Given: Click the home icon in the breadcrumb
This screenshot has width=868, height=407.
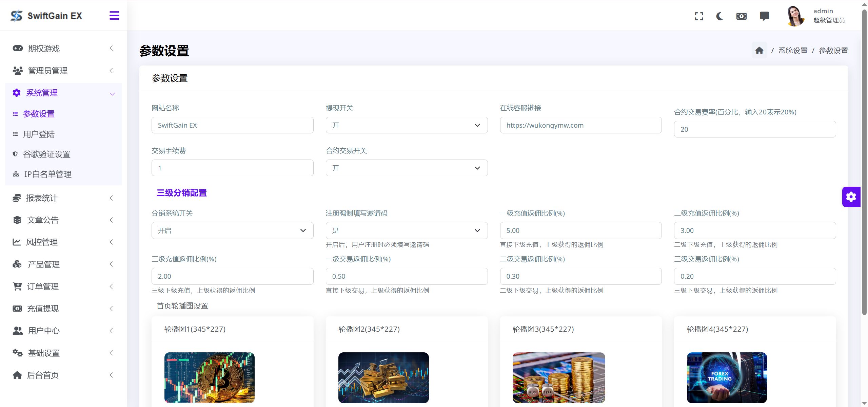Looking at the screenshot, I should click(759, 50).
